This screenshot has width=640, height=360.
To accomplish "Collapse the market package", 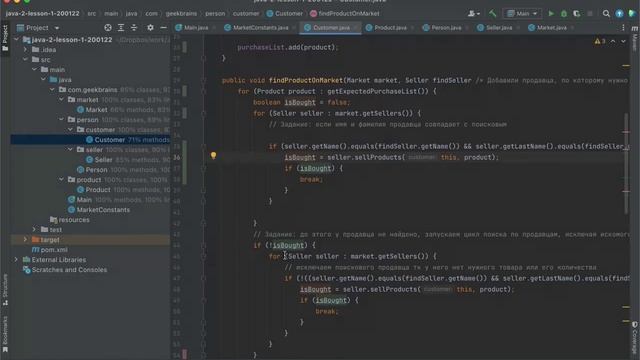I will (x=61, y=100).
